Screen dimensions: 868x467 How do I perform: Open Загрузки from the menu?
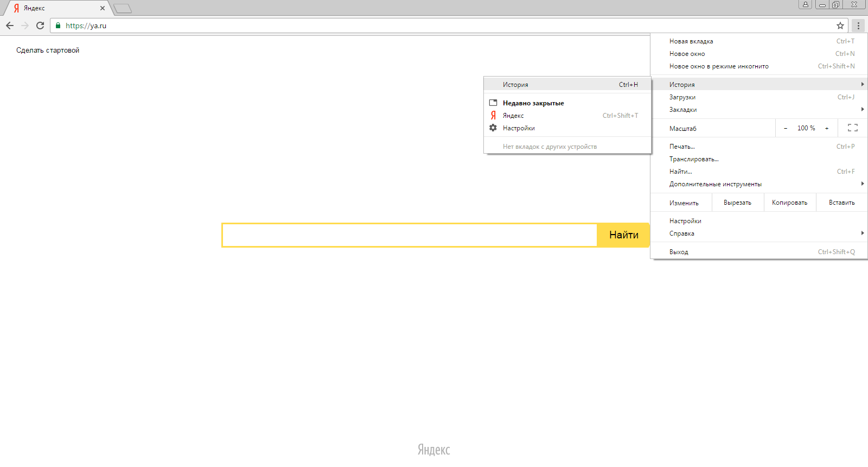click(759, 97)
